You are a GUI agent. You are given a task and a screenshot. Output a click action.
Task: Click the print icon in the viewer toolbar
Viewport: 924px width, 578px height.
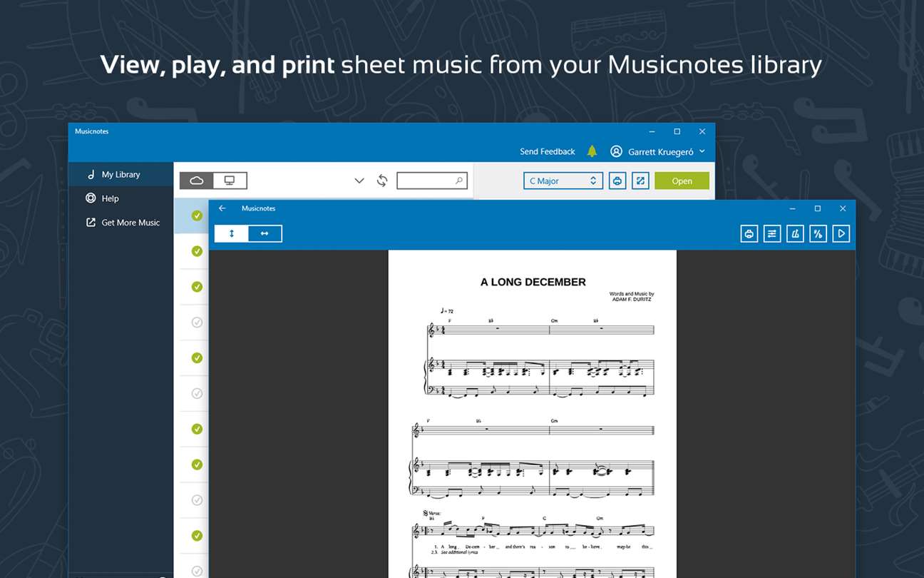tap(749, 233)
